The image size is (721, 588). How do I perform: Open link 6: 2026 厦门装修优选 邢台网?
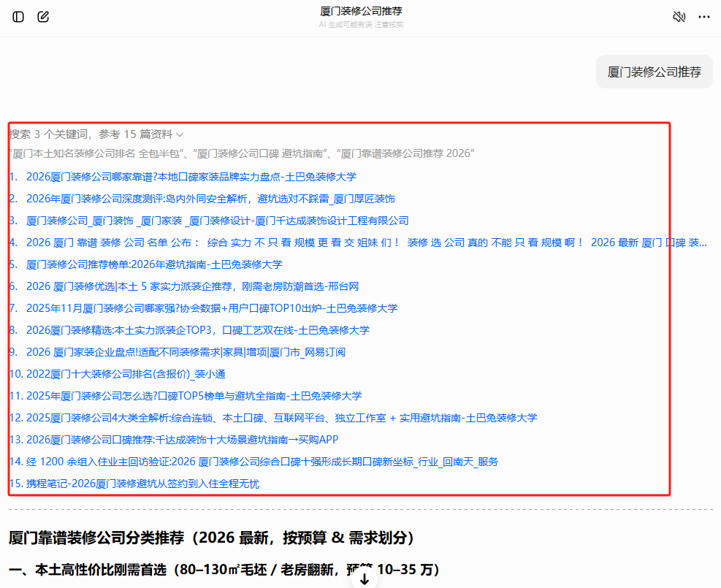pyautogui.click(x=192, y=286)
